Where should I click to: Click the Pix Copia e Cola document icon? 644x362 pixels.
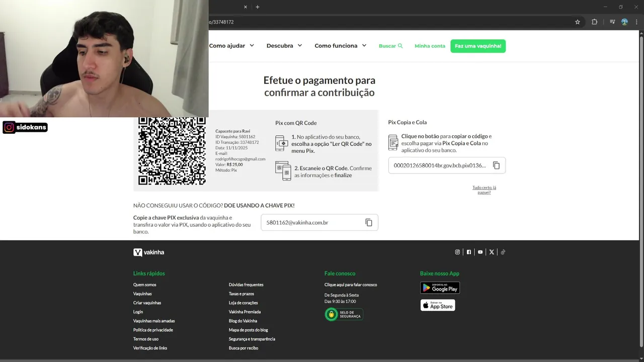393,142
